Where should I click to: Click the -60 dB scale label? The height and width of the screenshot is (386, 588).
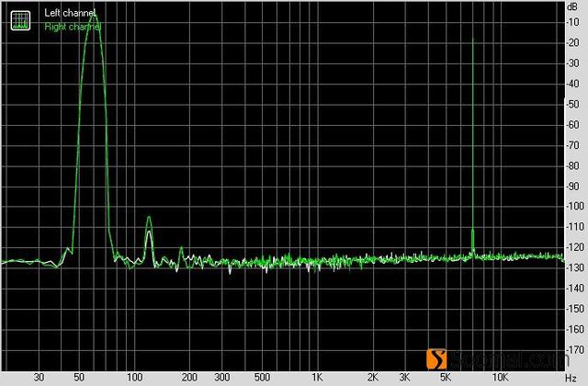click(x=573, y=125)
